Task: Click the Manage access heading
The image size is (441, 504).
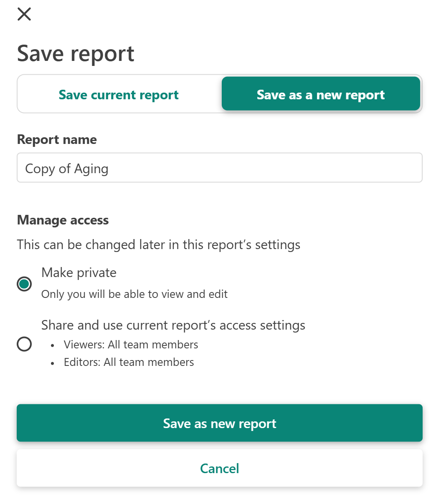Action: click(x=63, y=220)
